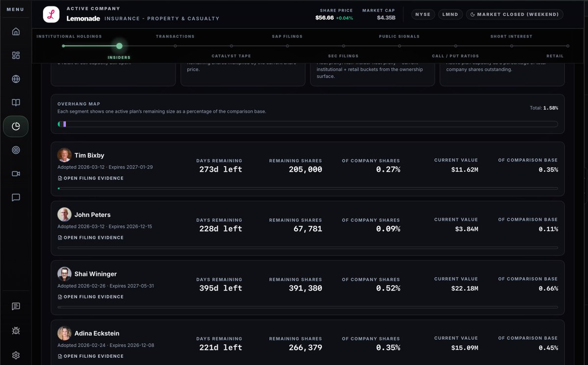The image size is (588, 365).
Task: Click the NYSE exchange badge
Action: [423, 14]
